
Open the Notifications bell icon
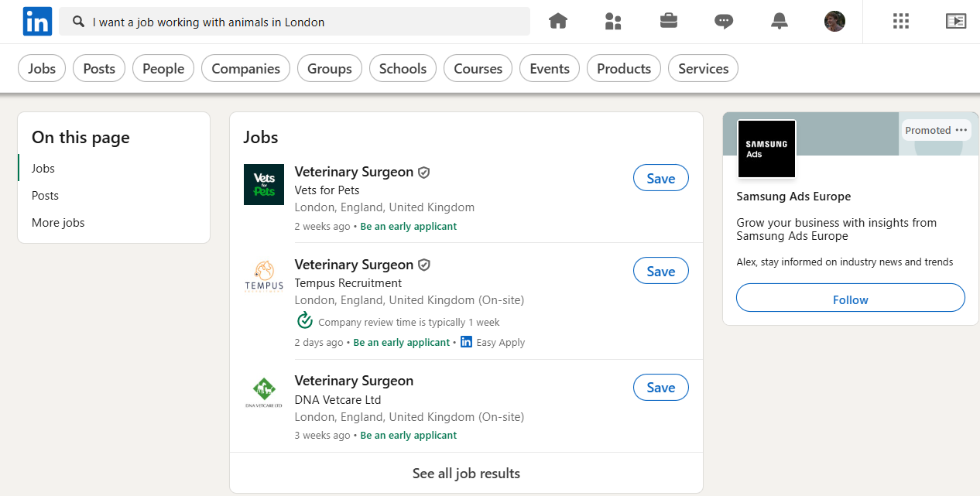(780, 22)
